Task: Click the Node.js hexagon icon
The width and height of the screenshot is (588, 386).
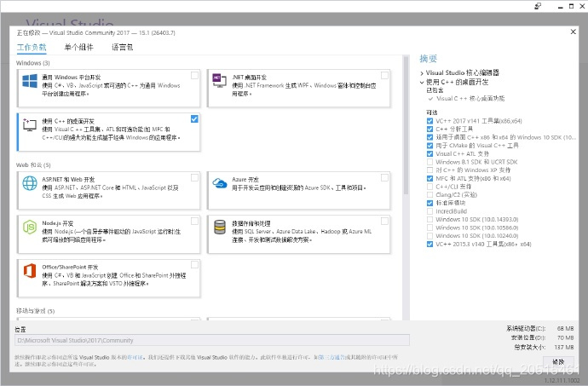Action: click(x=30, y=227)
